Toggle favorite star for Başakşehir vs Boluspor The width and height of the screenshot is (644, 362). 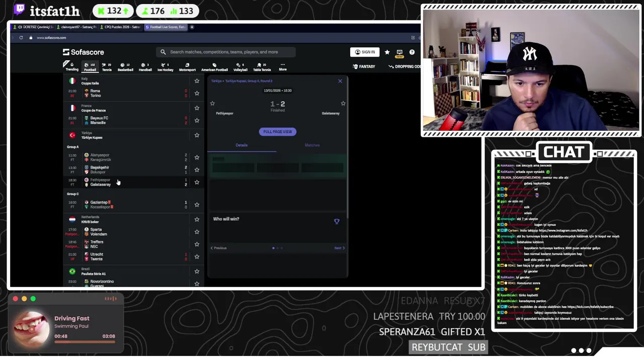pyautogui.click(x=197, y=169)
